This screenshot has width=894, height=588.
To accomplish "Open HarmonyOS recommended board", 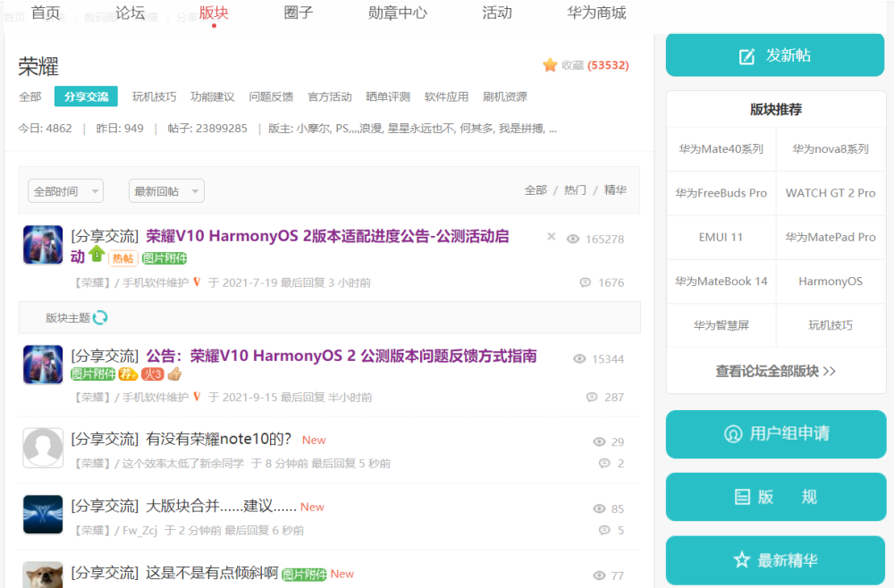I will point(831,281).
